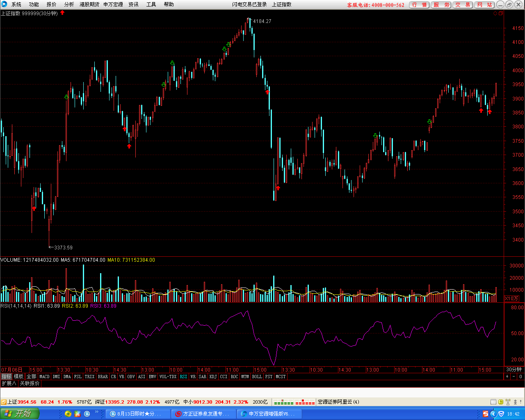Screen dimensions: 525x420
Task: Click the minus zoom button below 30分钟
Action: [514, 377]
